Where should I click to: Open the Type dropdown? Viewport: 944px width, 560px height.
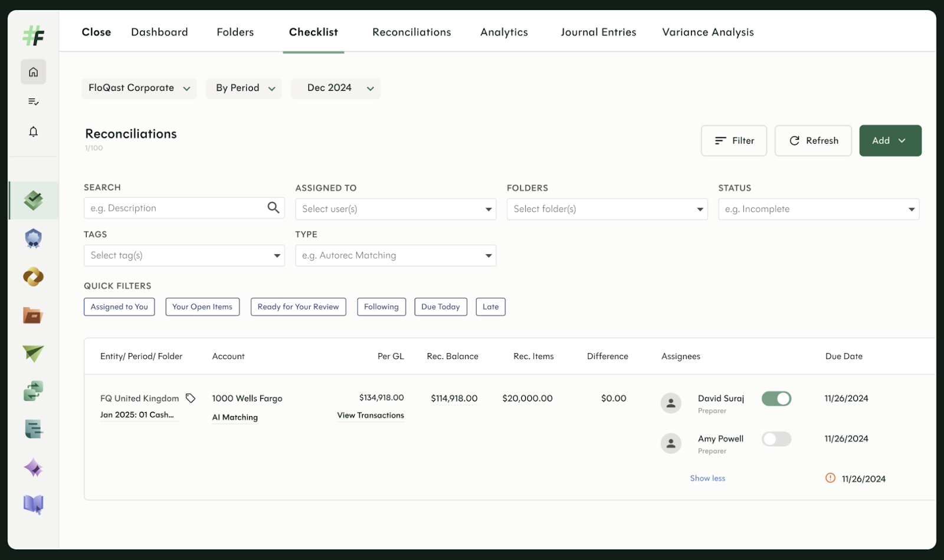[396, 255]
